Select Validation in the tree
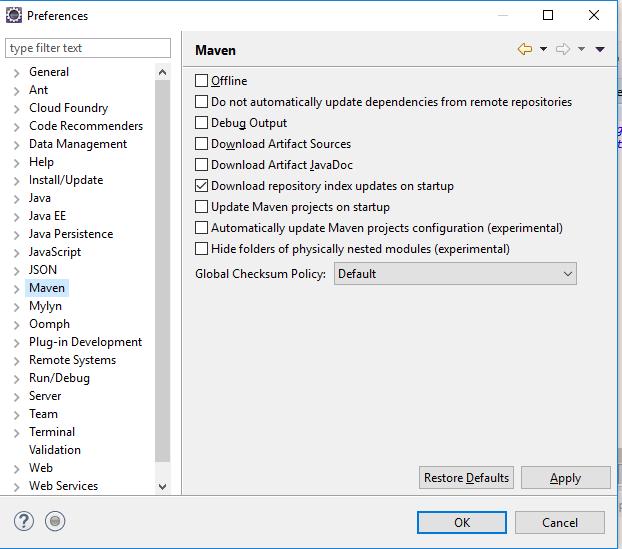The width and height of the screenshot is (622, 549). coord(55,450)
